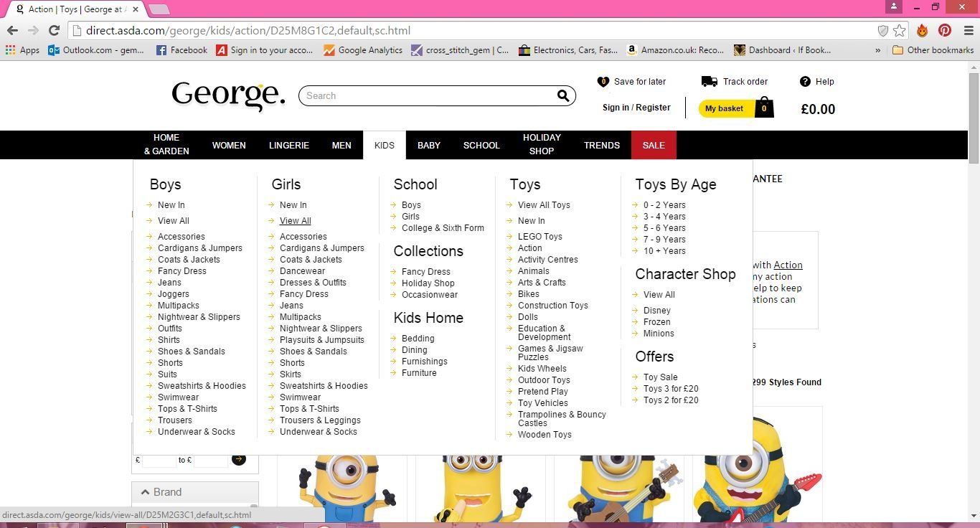Click Wooden Toys link
The width and height of the screenshot is (980, 528).
click(545, 435)
